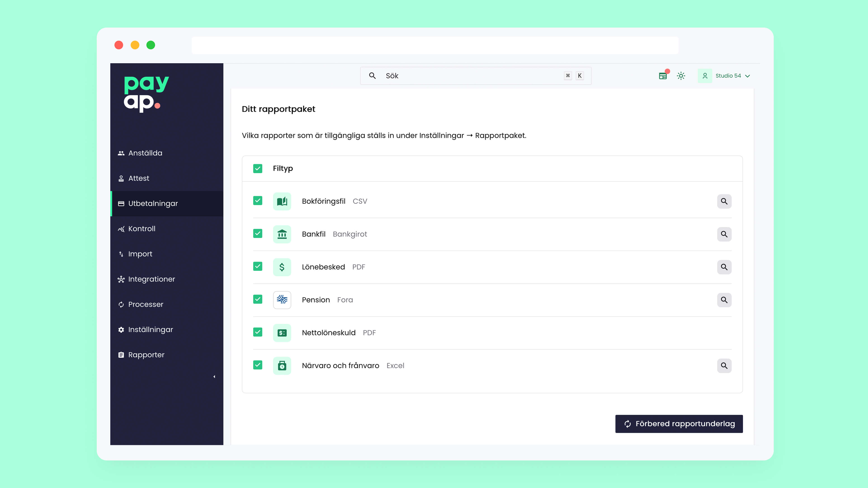
Task: Go to Inställningar menu item
Action: (x=150, y=329)
